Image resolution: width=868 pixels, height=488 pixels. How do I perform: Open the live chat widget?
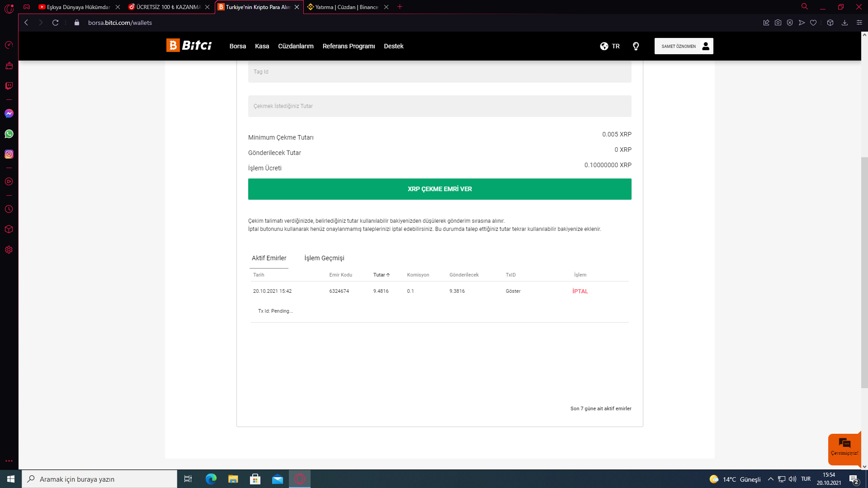(844, 447)
